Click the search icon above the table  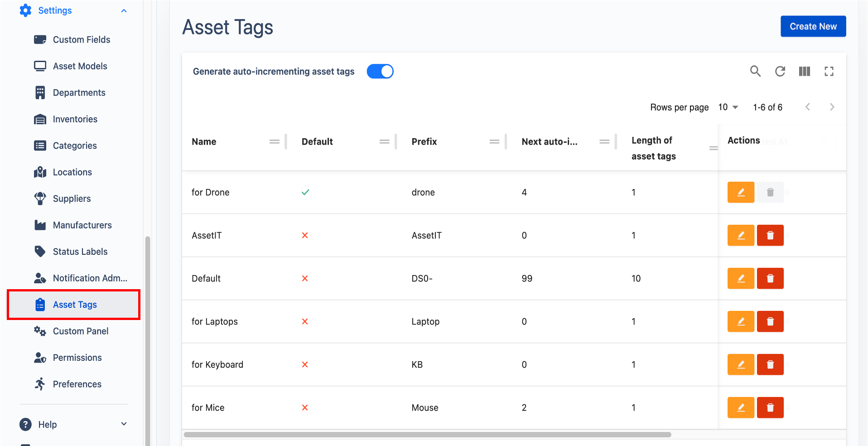(755, 71)
